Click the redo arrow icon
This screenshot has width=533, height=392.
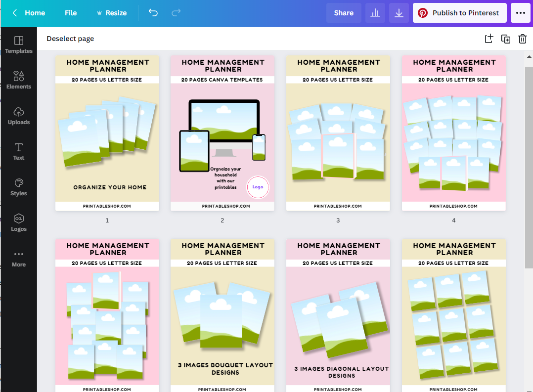coord(176,13)
